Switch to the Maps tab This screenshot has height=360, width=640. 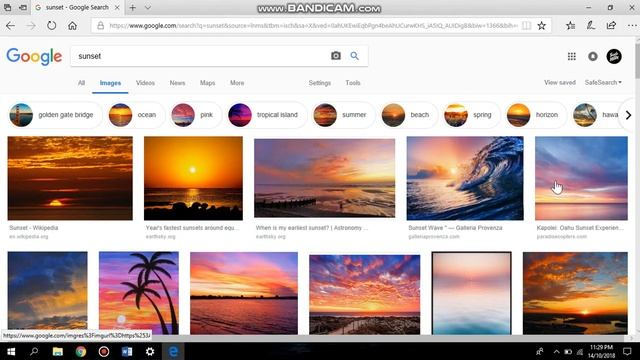(207, 83)
